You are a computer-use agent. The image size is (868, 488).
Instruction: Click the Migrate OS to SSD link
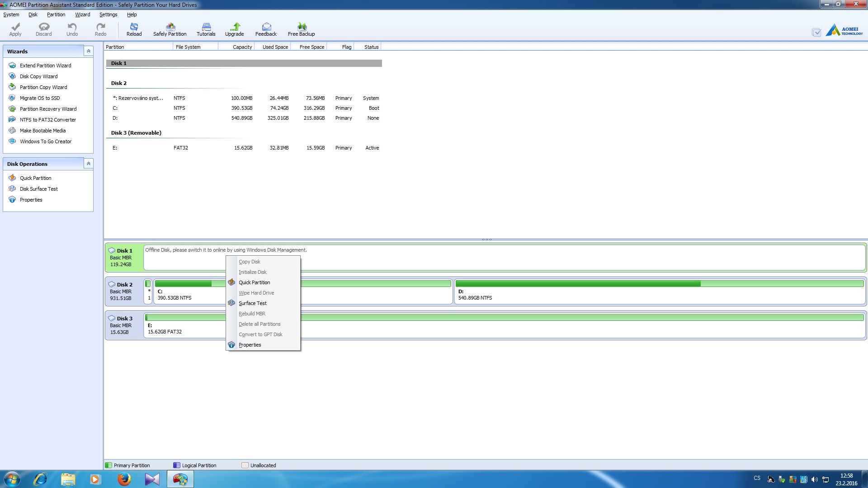pyautogui.click(x=40, y=98)
